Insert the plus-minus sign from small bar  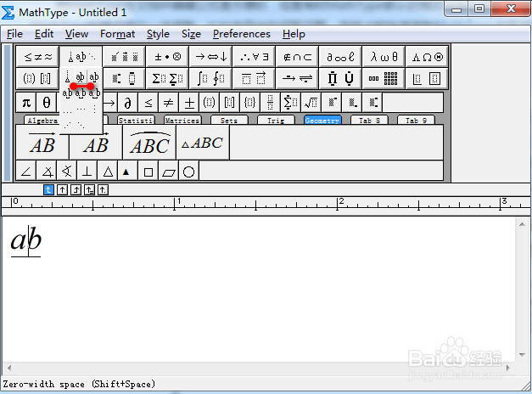pos(189,103)
